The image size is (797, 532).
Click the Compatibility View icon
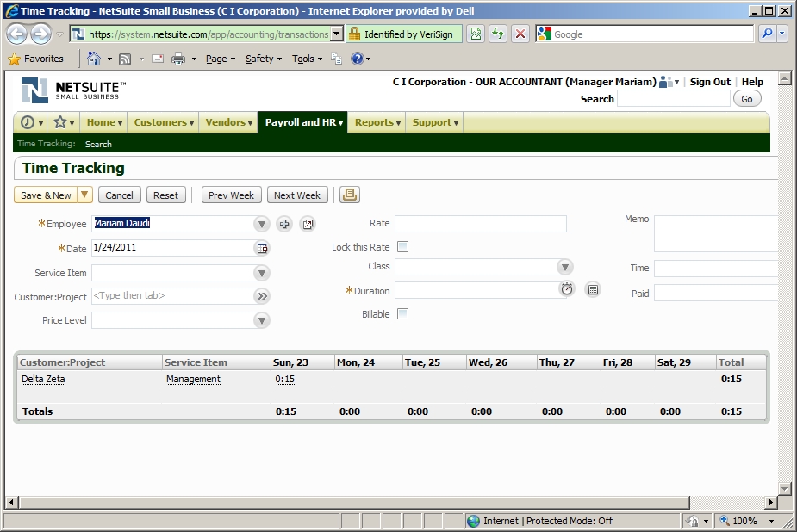coord(476,34)
